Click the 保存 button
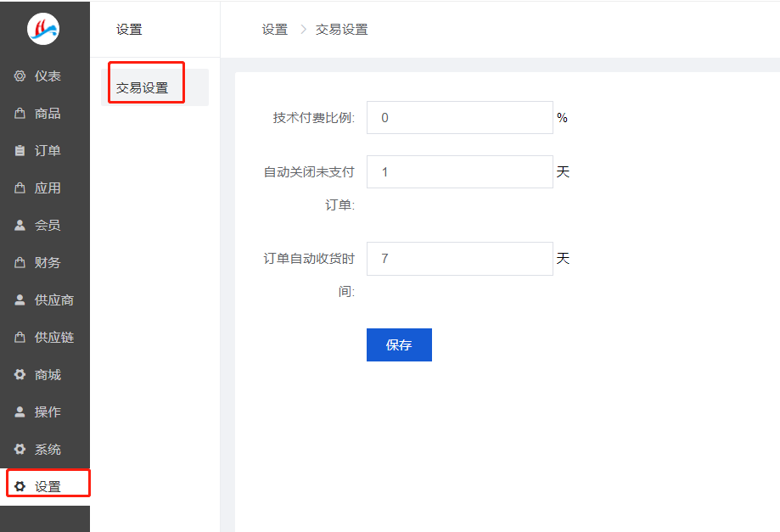Image resolution: width=780 pixels, height=532 pixels. pyautogui.click(x=399, y=344)
